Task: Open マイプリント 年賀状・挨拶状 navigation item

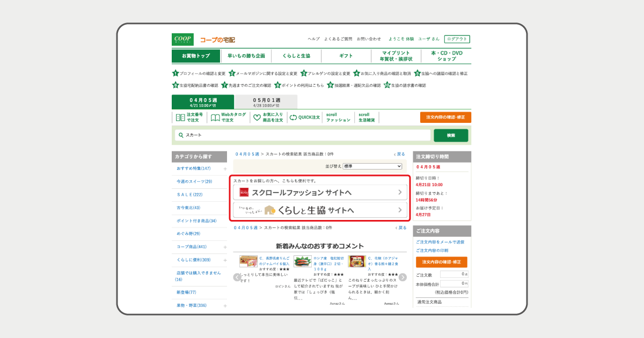Action: pos(397,56)
